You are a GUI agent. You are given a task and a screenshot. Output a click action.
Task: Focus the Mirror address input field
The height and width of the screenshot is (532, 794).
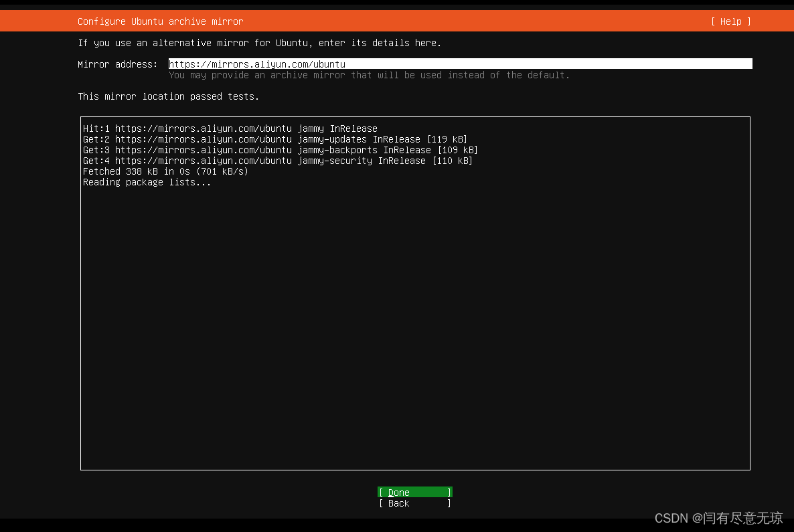461,64
